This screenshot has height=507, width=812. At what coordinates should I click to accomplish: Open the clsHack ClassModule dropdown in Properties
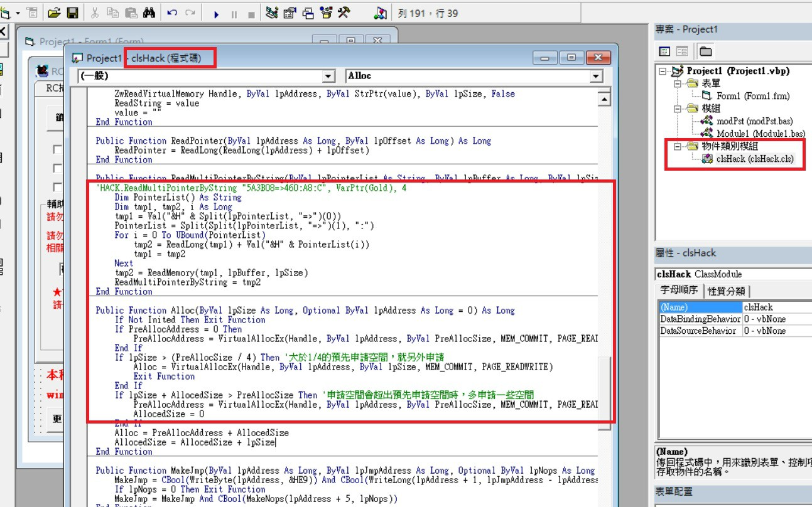point(734,274)
